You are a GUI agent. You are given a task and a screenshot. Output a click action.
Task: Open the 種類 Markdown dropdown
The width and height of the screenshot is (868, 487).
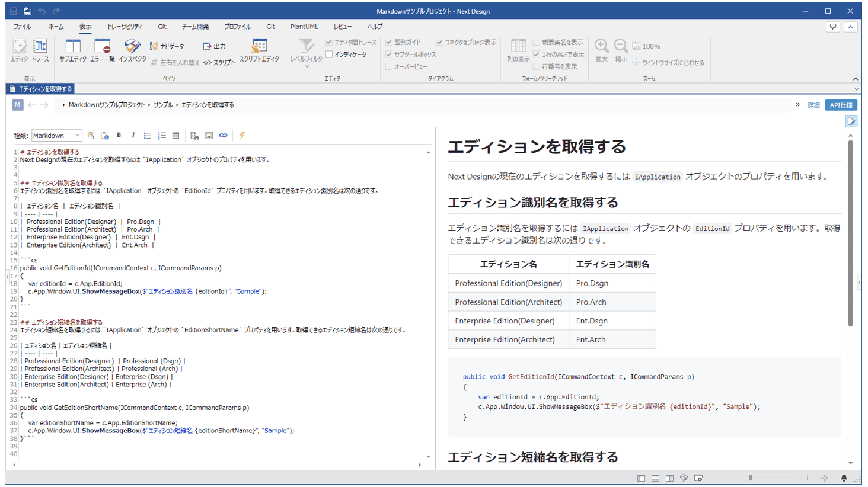pyautogui.click(x=57, y=136)
